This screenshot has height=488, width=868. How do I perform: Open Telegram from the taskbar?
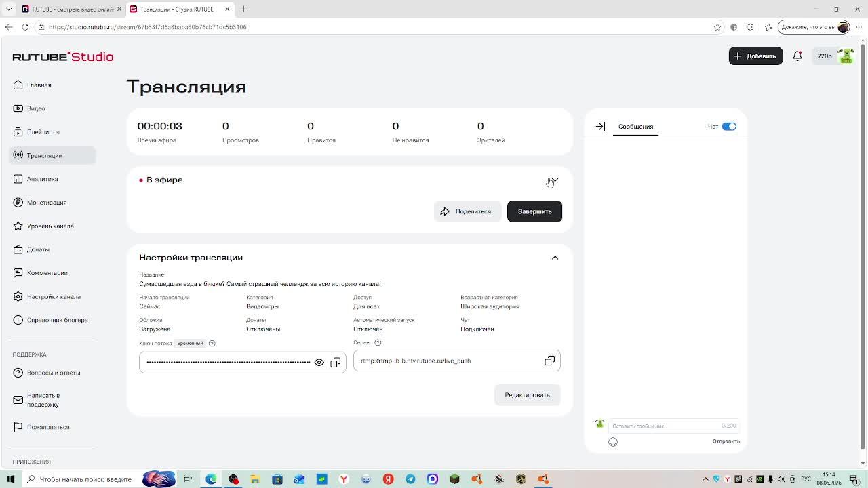[x=410, y=479]
